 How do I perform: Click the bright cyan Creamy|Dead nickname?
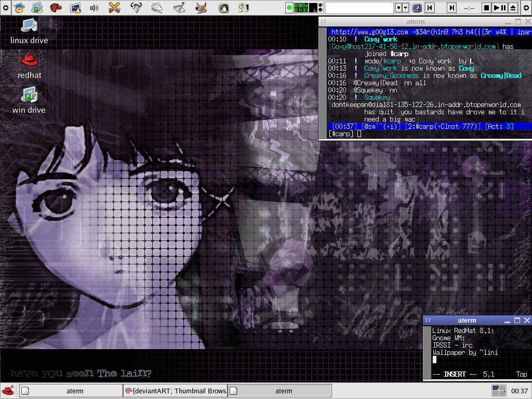tap(501, 75)
